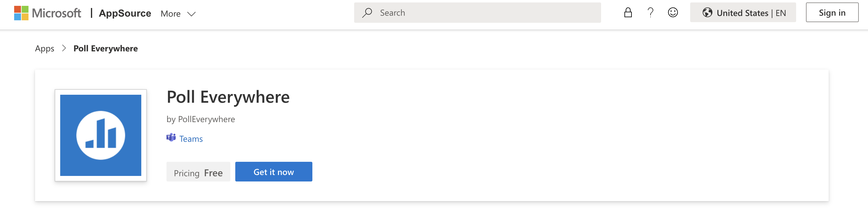This screenshot has width=868, height=211.
Task: Click the Microsoft wordmark text
Action: pos(56,13)
